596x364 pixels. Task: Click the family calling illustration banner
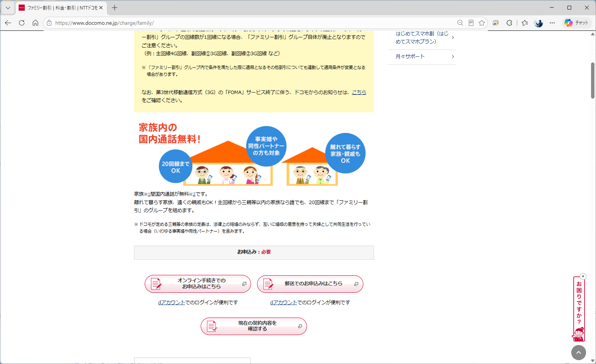coord(251,154)
